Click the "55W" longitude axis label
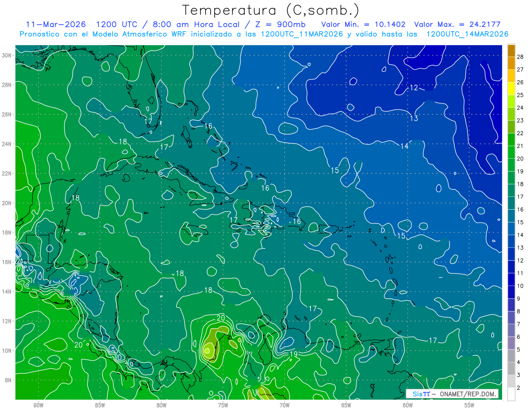Image resolution: width=532 pixels, height=411 pixels. (x=469, y=405)
